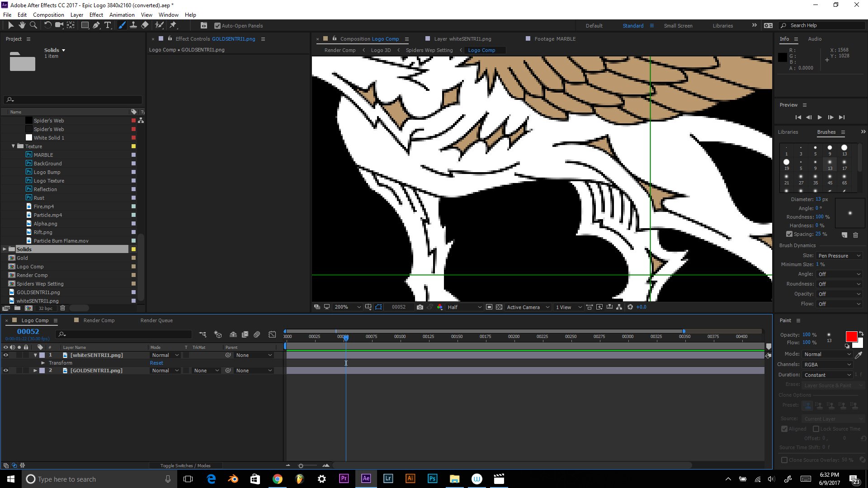The image size is (868, 488).
Task: Select the Brush tool
Action: tap(122, 25)
